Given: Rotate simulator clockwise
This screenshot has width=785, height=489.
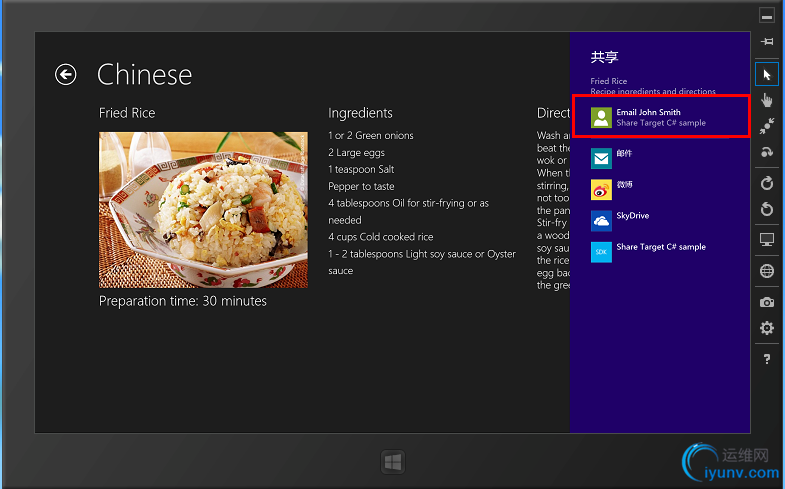Looking at the screenshot, I should tap(766, 183).
